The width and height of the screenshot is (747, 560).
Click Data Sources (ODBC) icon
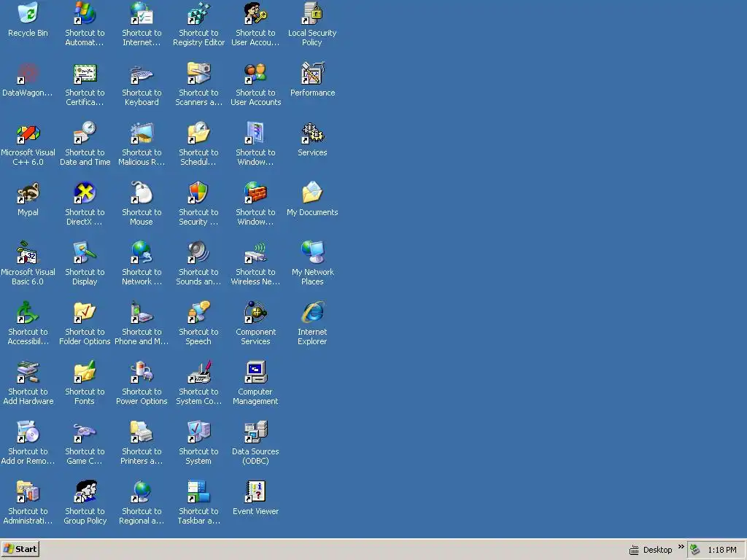255,432
